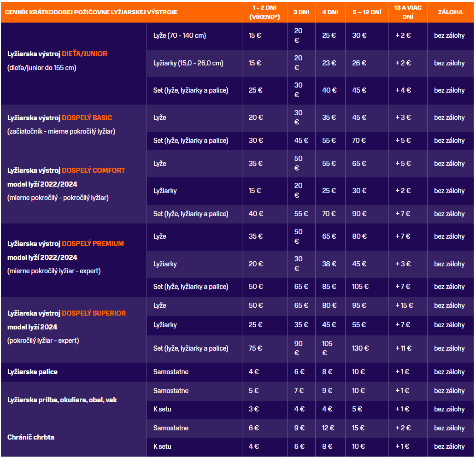
Task: Select the "Lyžiarske palice" row label
Action: (32, 372)
